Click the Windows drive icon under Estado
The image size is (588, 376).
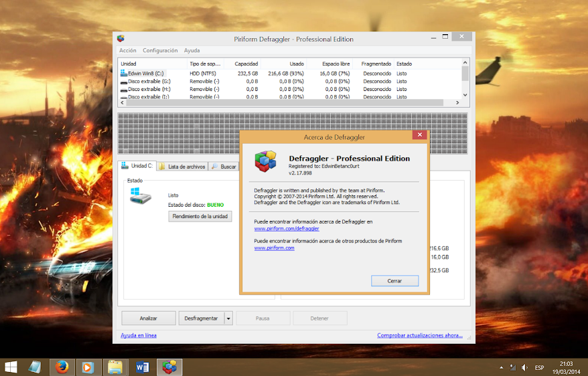140,196
